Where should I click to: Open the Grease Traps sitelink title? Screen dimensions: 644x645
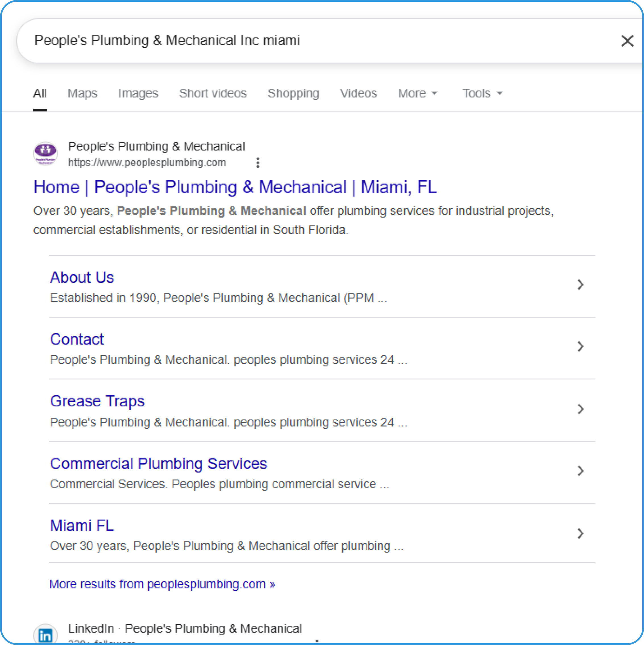click(x=97, y=401)
